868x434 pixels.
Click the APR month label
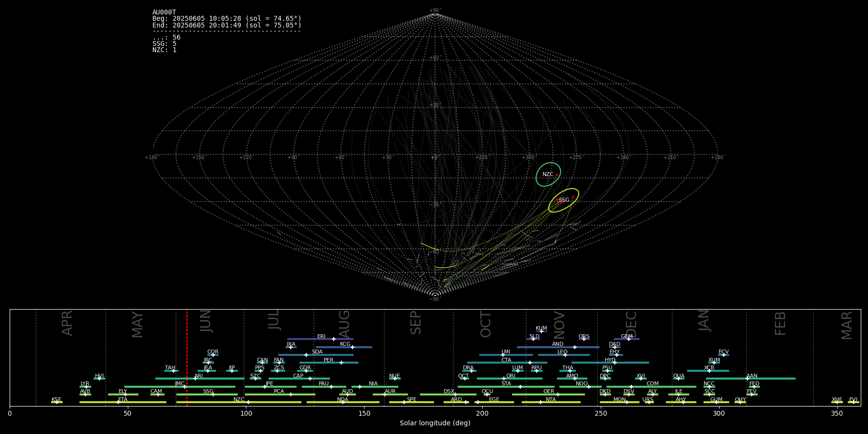67,323
